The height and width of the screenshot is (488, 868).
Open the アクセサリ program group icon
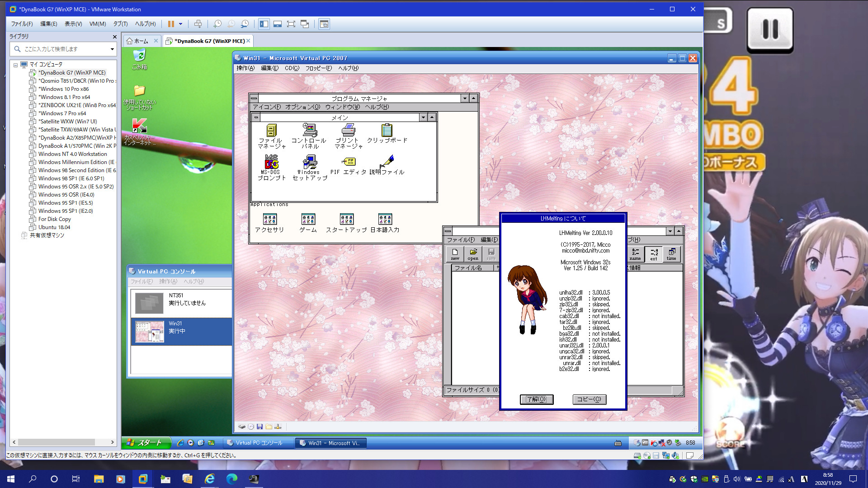coord(269,223)
